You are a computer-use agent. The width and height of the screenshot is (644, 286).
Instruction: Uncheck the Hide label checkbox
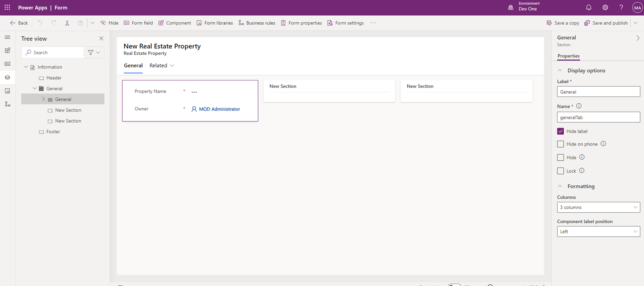pyautogui.click(x=560, y=131)
